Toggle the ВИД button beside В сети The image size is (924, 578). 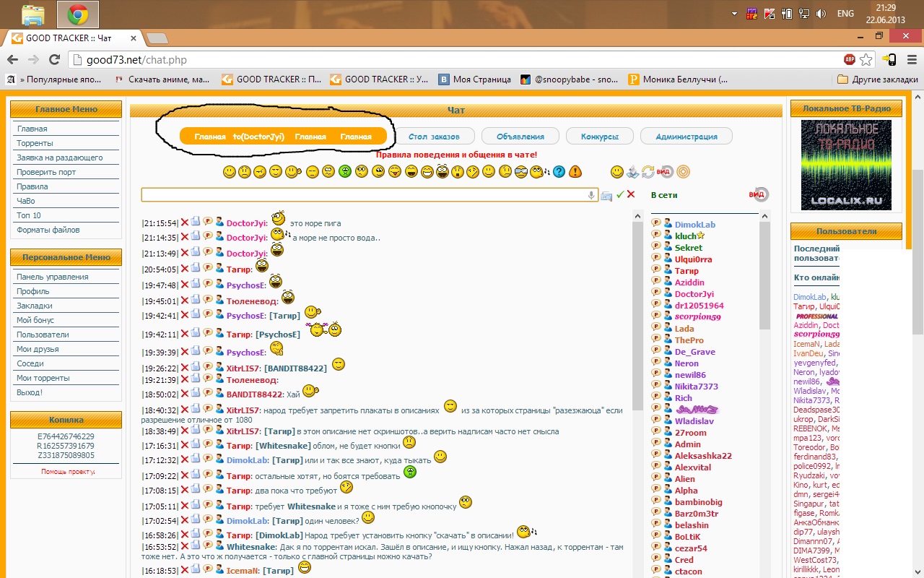pyautogui.click(x=759, y=194)
